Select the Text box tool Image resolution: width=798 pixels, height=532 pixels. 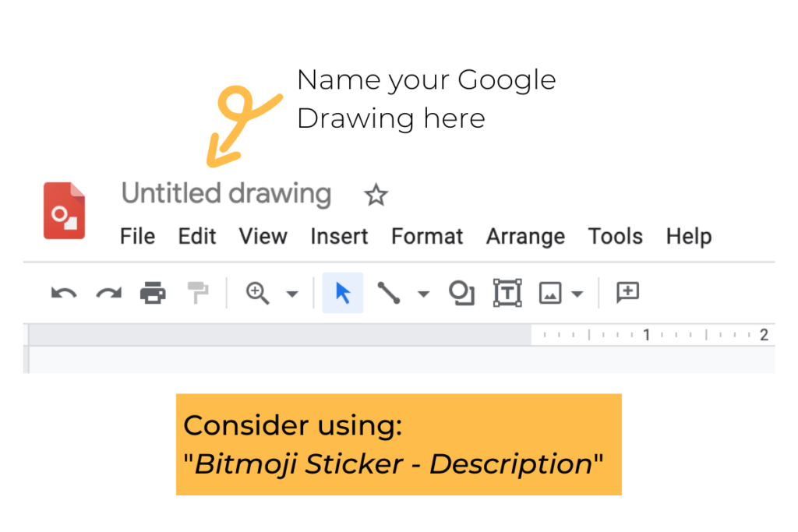507,293
